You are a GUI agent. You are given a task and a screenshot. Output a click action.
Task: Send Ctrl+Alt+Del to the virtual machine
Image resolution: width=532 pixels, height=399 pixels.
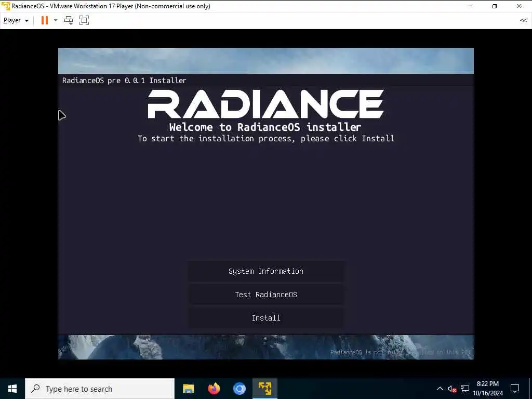69,20
